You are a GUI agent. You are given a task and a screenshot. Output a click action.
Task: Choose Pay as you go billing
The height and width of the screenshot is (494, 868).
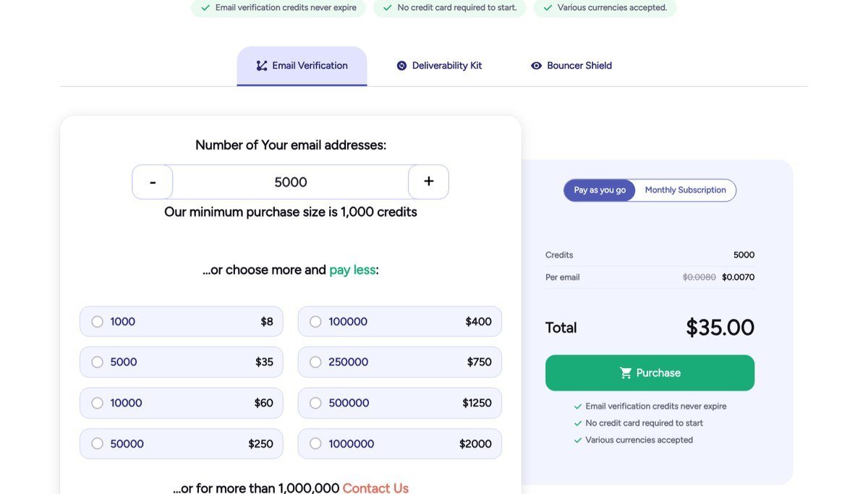600,190
